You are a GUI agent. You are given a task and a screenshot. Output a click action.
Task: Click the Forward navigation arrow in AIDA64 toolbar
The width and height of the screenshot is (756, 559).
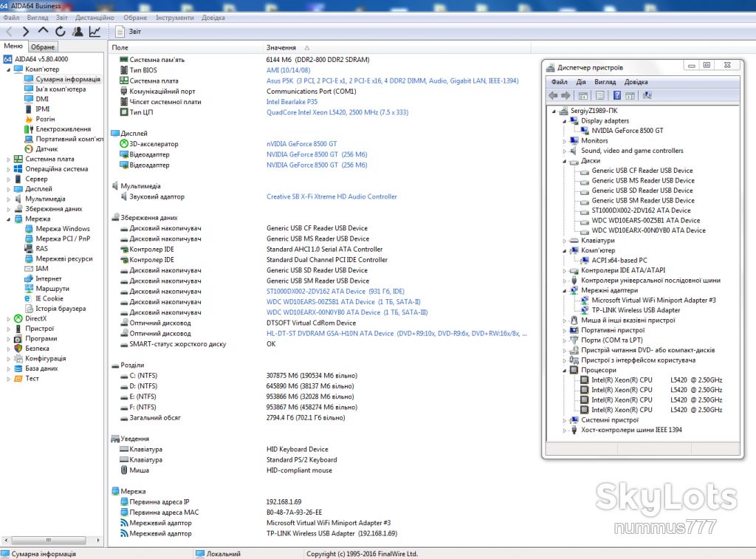click(x=26, y=32)
